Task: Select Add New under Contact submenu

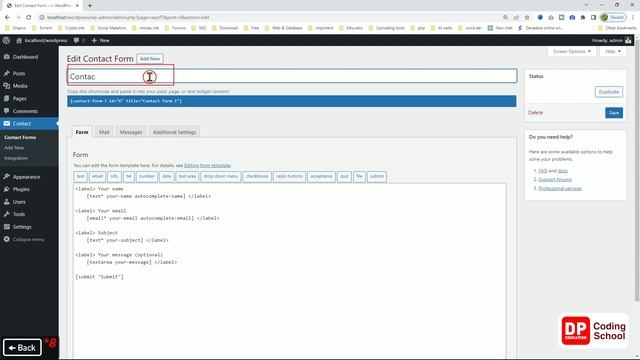Action: click(x=14, y=148)
